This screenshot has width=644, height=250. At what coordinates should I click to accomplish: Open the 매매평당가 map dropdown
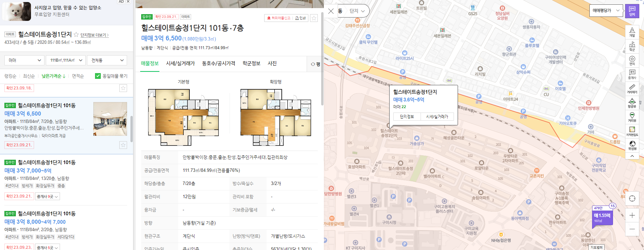pyautogui.click(x=606, y=10)
